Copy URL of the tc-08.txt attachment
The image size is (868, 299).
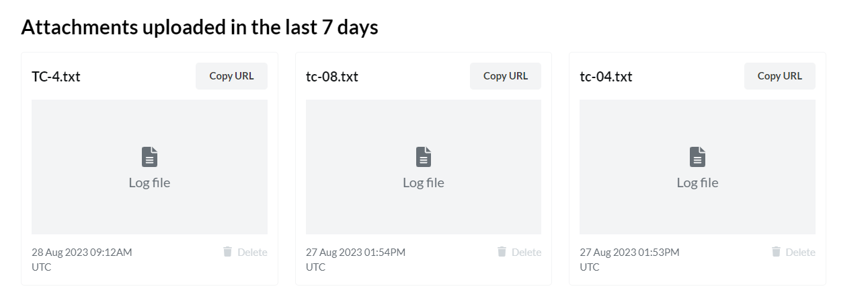coord(506,76)
